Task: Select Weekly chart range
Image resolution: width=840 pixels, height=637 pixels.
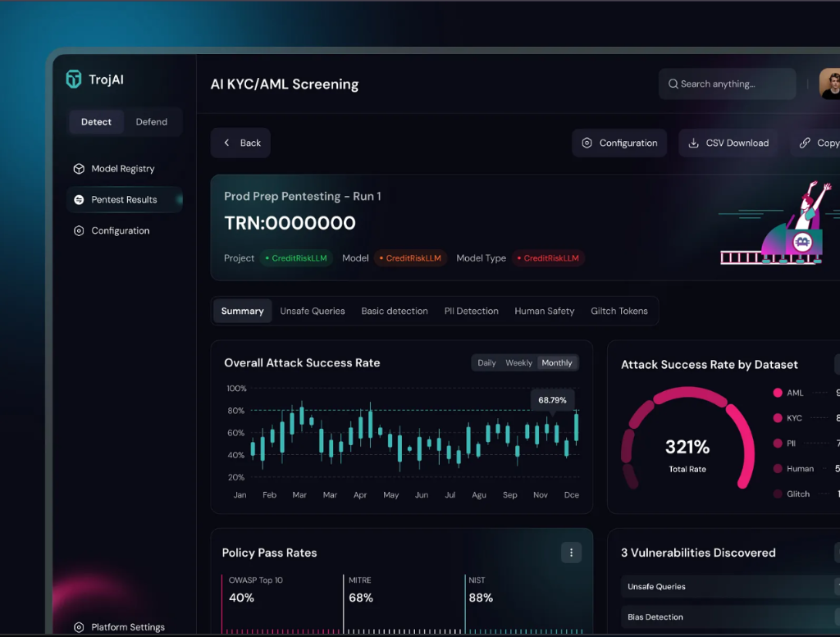Action: click(518, 363)
